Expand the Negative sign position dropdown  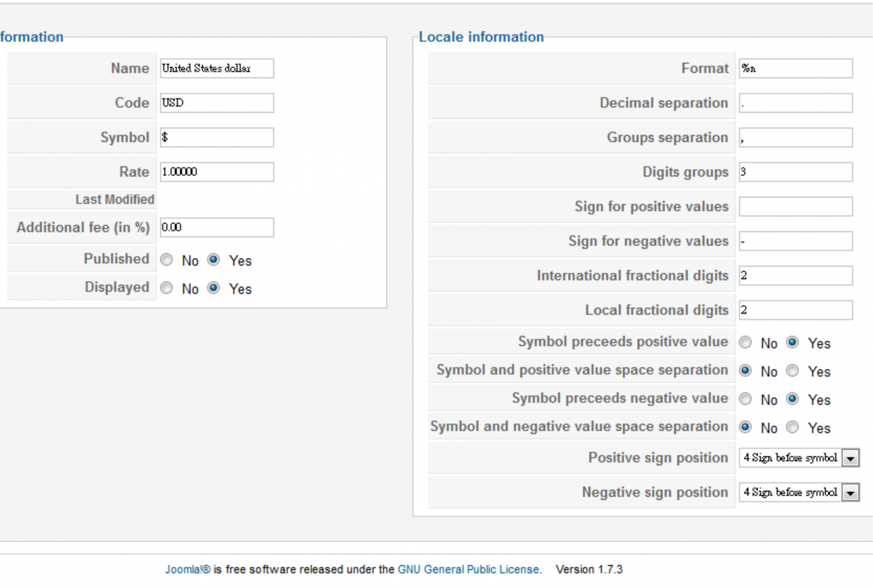(799, 492)
